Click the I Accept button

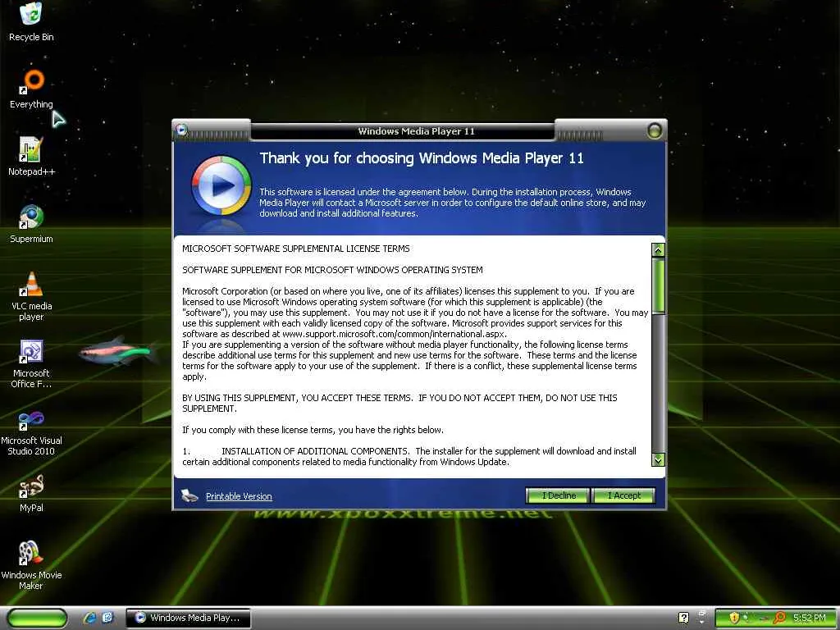624,495
